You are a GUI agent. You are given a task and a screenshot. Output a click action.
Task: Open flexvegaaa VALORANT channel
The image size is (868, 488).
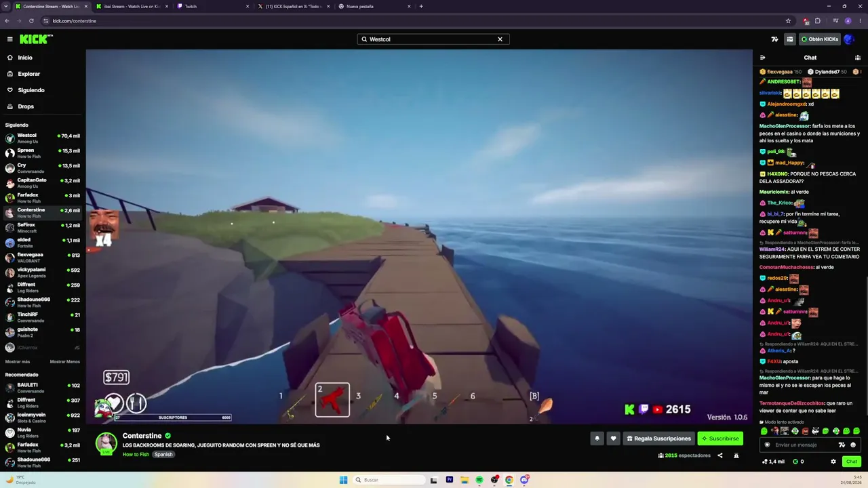[x=43, y=258]
